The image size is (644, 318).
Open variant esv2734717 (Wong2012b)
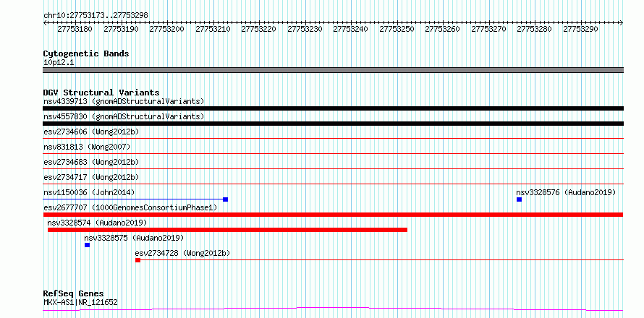click(x=91, y=177)
